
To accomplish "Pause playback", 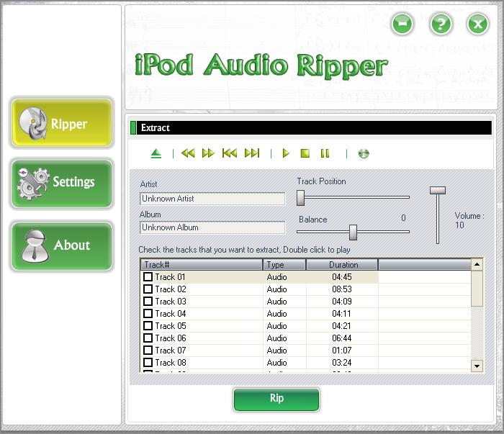I will 325,153.
